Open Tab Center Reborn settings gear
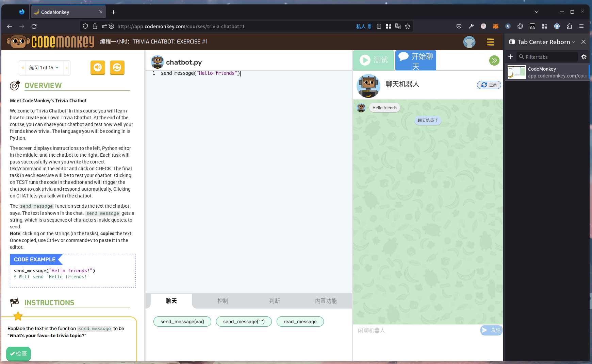 pyautogui.click(x=584, y=57)
